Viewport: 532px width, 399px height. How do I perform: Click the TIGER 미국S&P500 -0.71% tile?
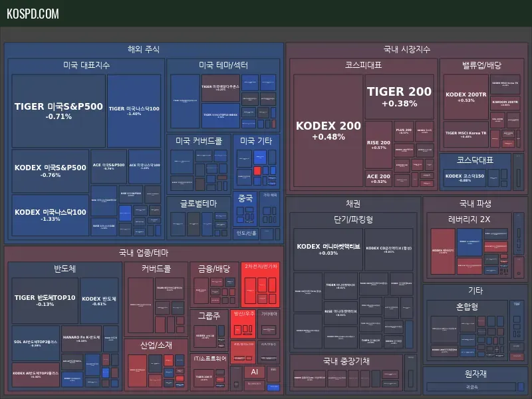59,110
